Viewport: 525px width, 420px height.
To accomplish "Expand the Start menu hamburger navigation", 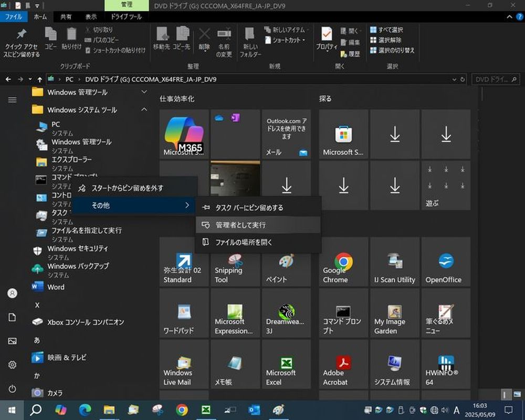I will pyautogui.click(x=13, y=100).
